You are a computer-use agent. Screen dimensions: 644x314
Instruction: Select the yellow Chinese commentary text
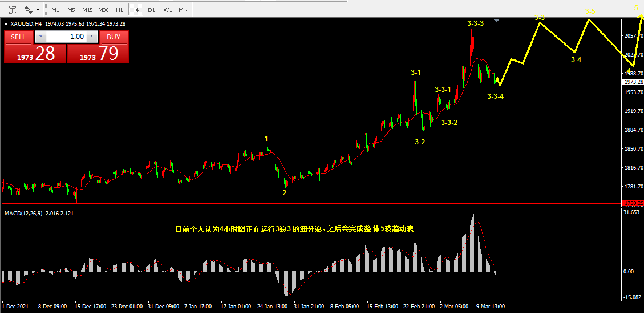tap(294, 230)
